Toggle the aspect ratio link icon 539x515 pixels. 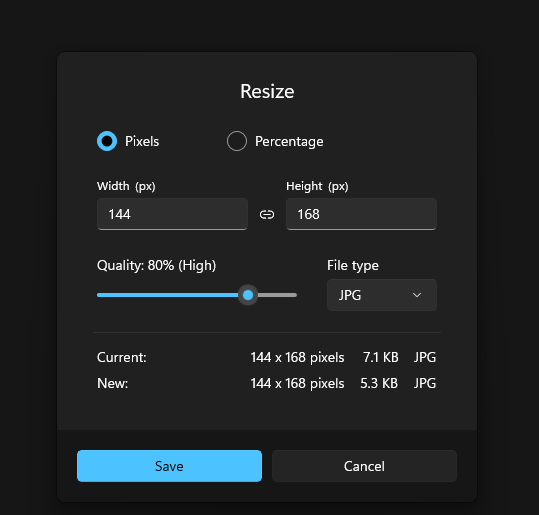[x=267, y=215]
